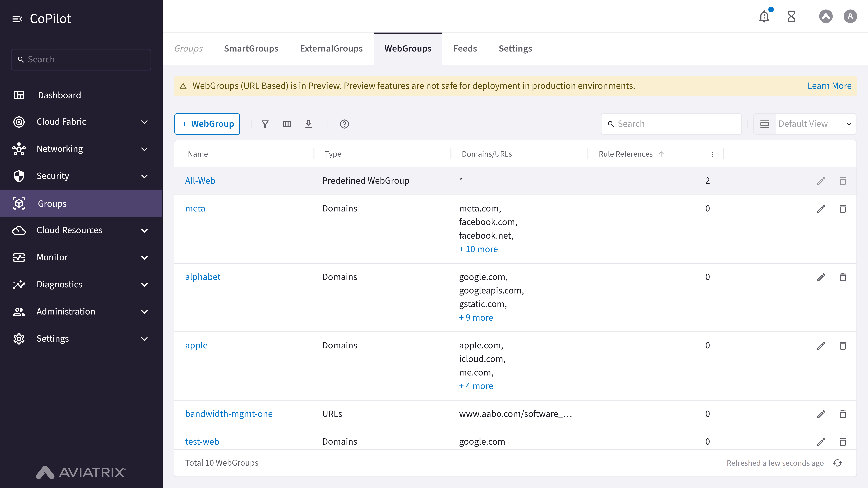868x488 pixels.
Task: Open the Default View dropdown
Action: [x=805, y=124]
